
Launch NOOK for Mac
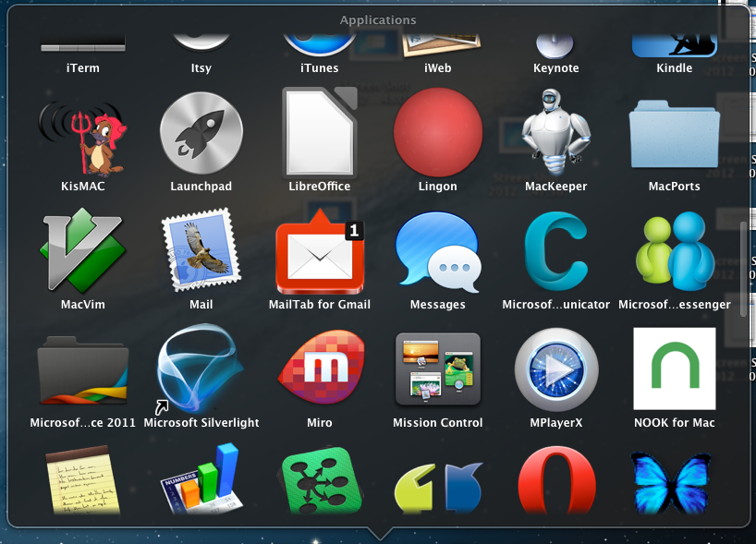[674, 369]
